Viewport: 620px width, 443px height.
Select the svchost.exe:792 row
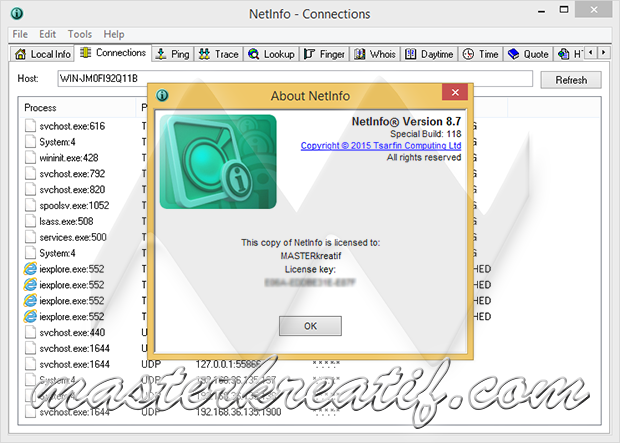pyautogui.click(x=72, y=174)
